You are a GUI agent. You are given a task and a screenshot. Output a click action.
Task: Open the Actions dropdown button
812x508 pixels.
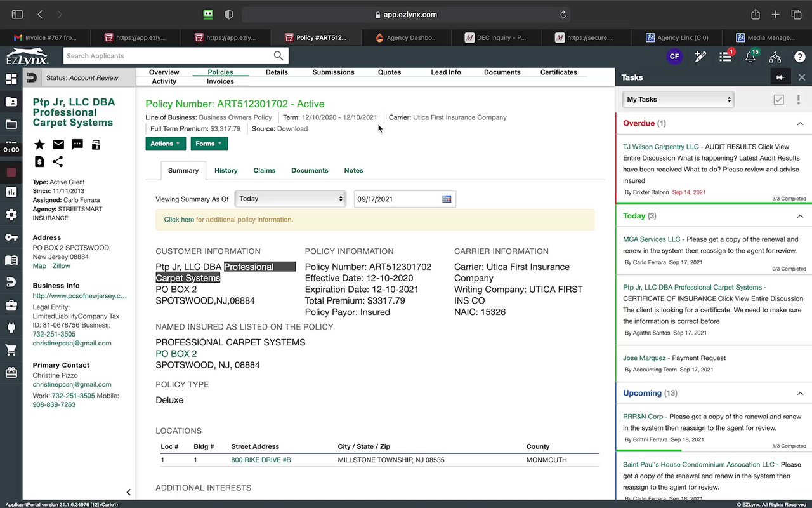(166, 144)
